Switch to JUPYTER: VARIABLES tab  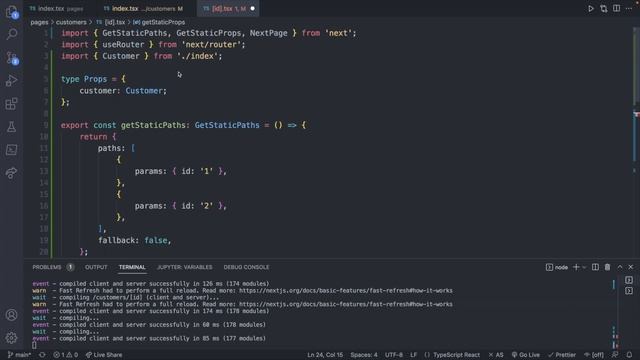[184, 267]
